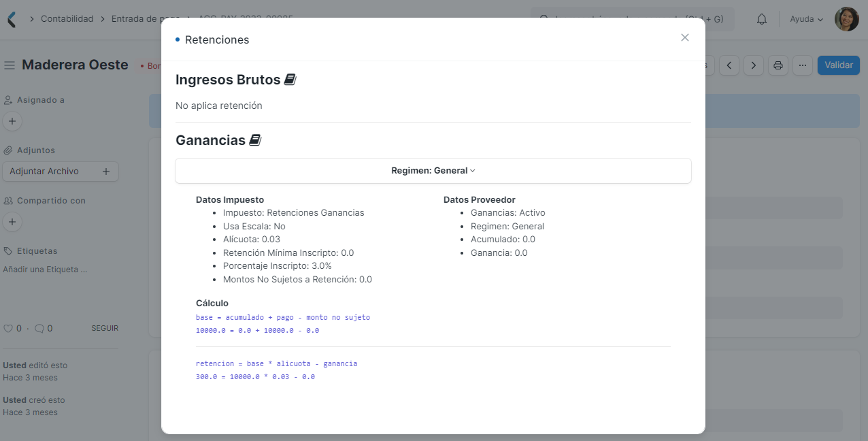
Task: Expand the Regimen: General dropdown
Action: [x=433, y=171]
